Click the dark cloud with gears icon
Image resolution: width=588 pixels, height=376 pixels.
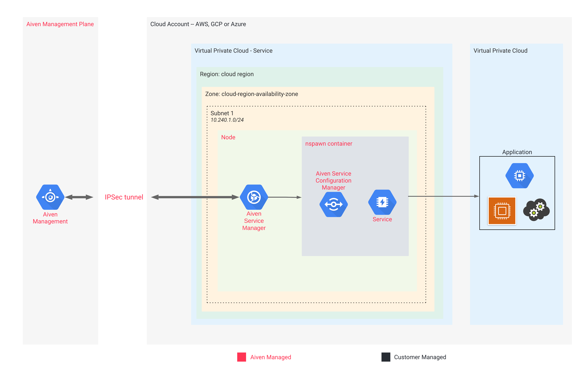coord(536,210)
